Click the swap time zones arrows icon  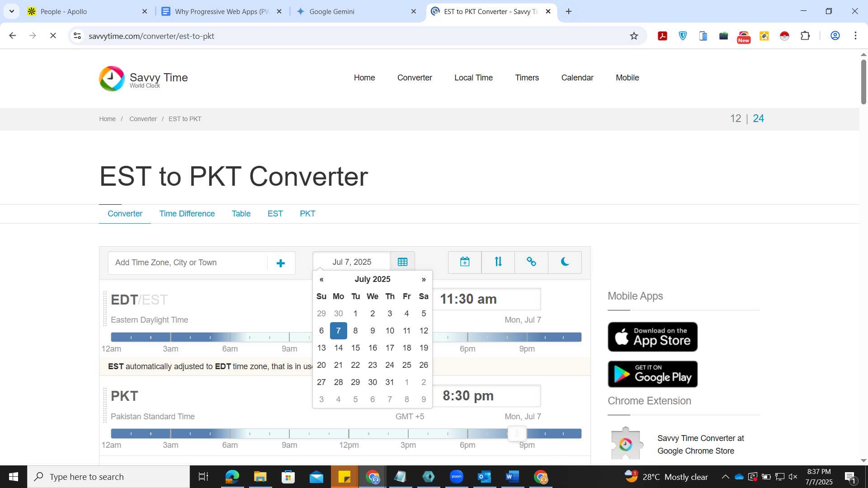[498, 262]
